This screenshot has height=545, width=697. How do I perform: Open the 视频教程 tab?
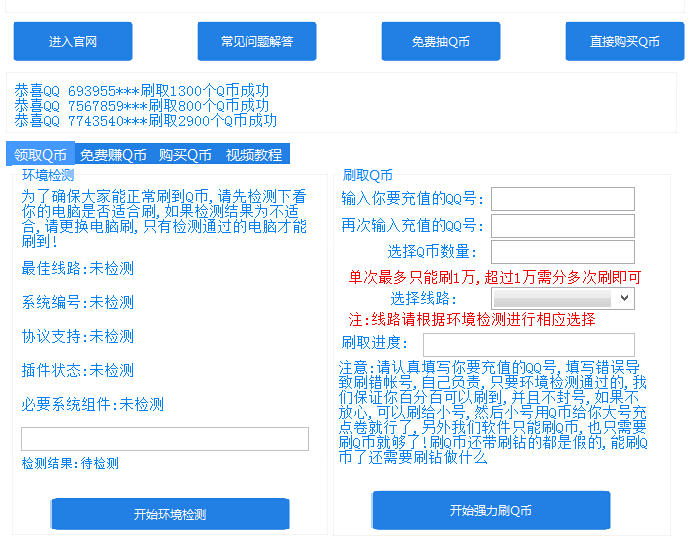coord(254,155)
